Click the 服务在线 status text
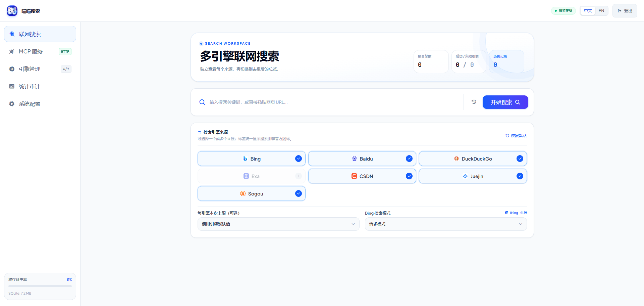 click(x=566, y=11)
